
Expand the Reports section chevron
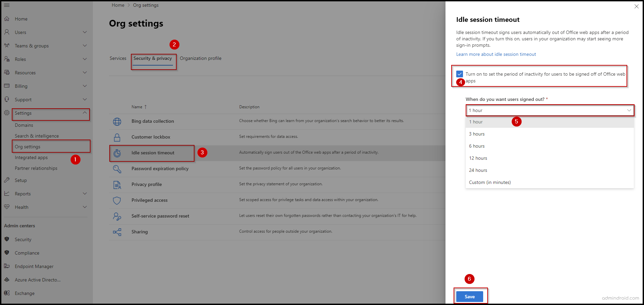[85, 194]
